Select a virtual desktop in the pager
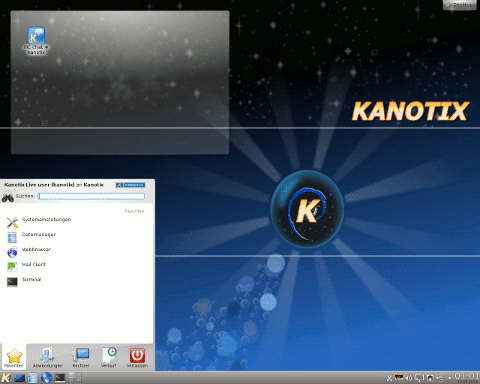 click(75, 378)
